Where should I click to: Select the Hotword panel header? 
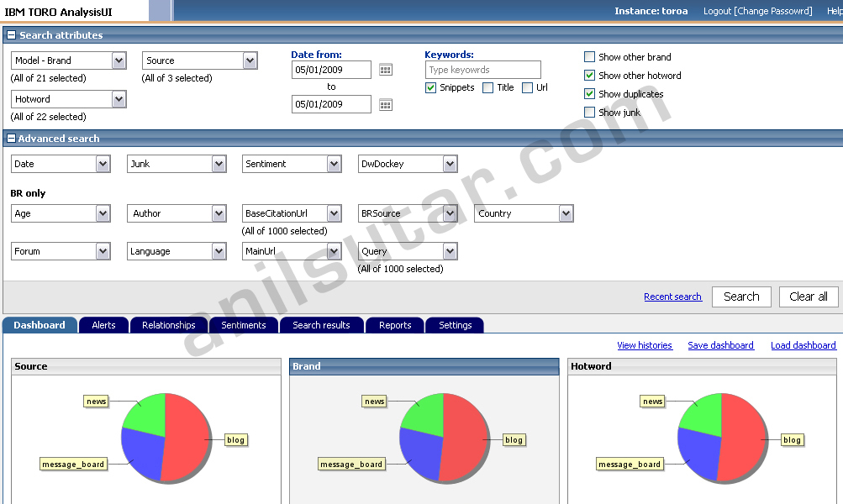tap(702, 366)
